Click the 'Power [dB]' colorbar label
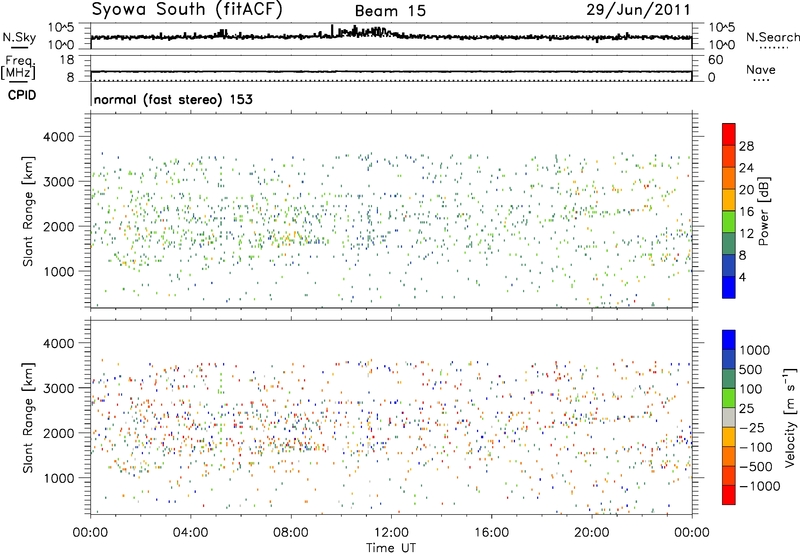The width and height of the screenshot is (800, 554). point(763,211)
